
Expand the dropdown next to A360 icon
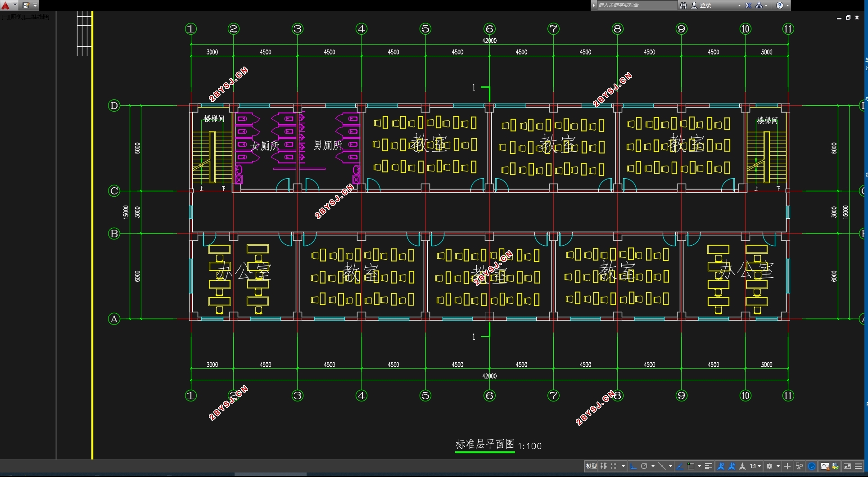[x=766, y=5]
